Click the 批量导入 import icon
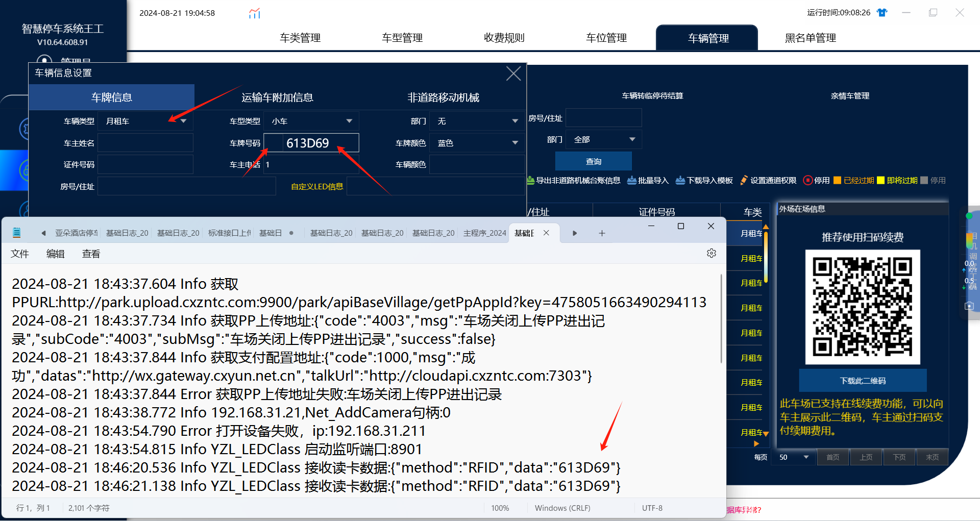Viewport: 980px width, 521px height. pyautogui.click(x=631, y=180)
